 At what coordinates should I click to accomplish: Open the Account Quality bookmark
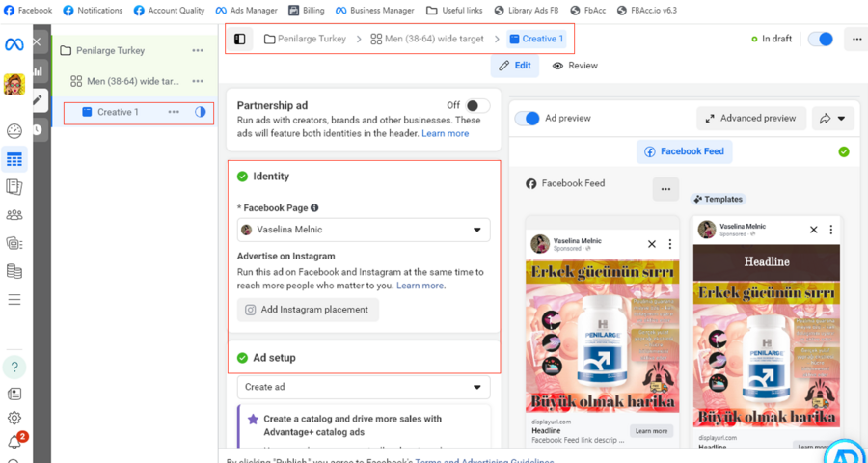pyautogui.click(x=170, y=11)
